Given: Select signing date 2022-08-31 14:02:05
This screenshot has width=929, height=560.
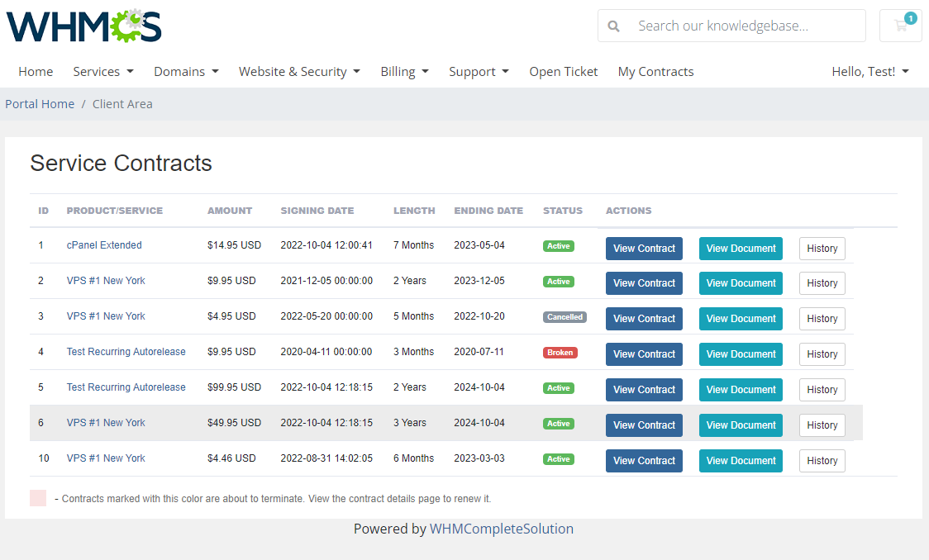Looking at the screenshot, I should [x=326, y=458].
